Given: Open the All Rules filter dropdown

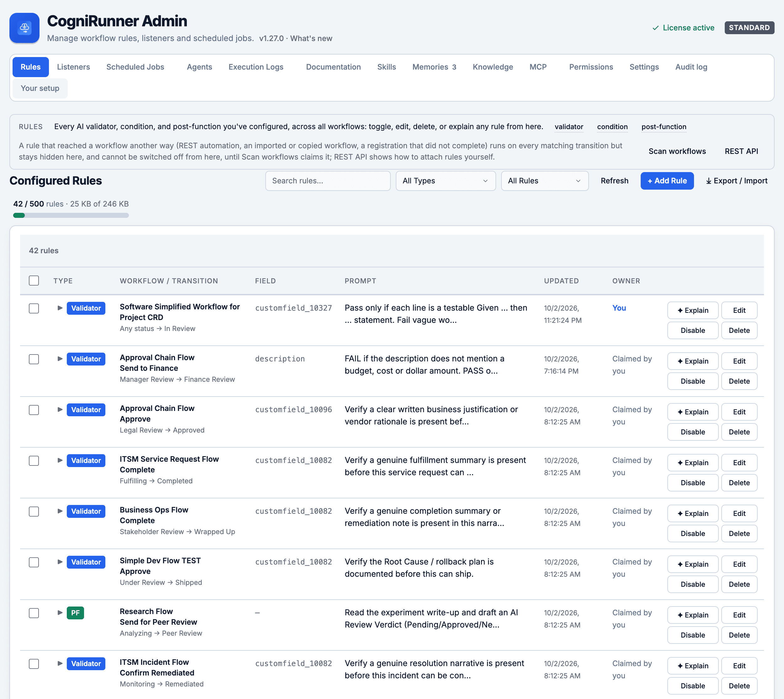Looking at the screenshot, I should pyautogui.click(x=545, y=181).
